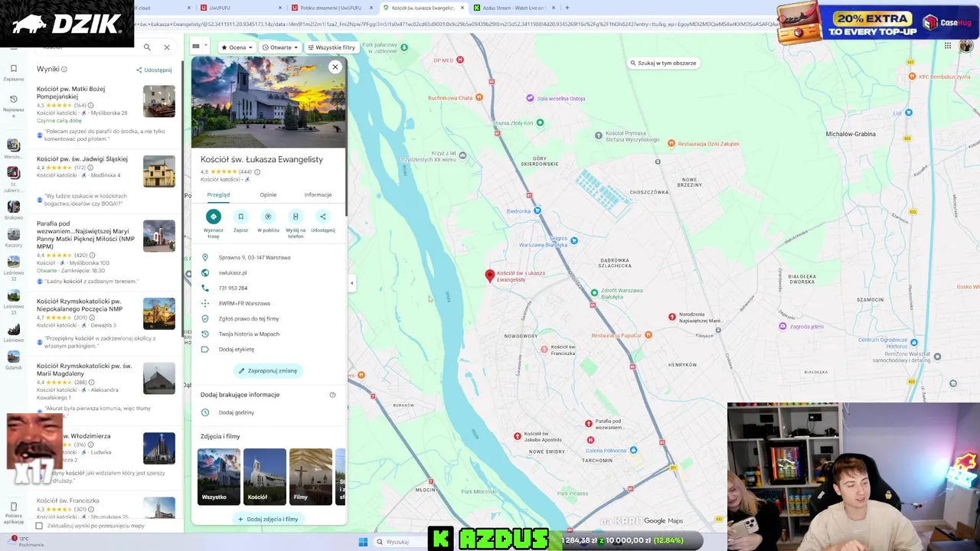Click Szukaj w tym obszarze button

tap(663, 63)
